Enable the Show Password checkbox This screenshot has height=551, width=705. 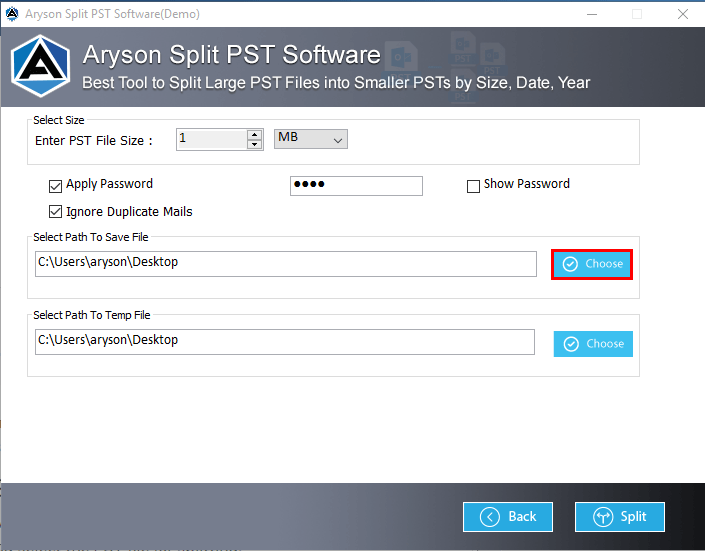point(473,186)
